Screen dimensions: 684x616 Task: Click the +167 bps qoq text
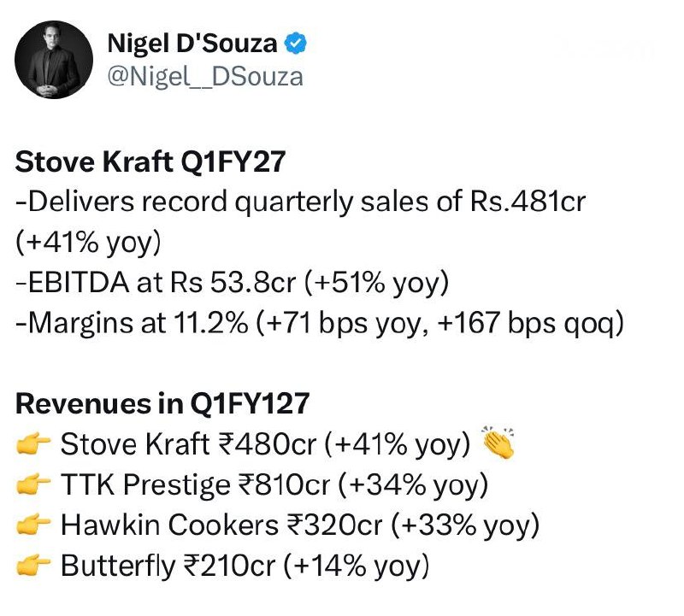[x=530, y=323]
